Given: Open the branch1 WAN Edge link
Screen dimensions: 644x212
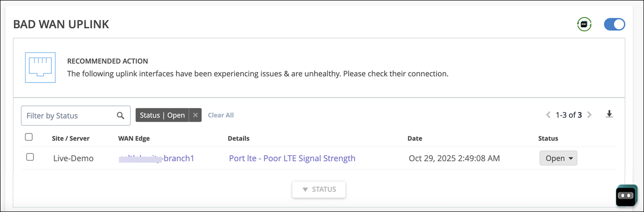Looking at the screenshot, I should [x=156, y=158].
